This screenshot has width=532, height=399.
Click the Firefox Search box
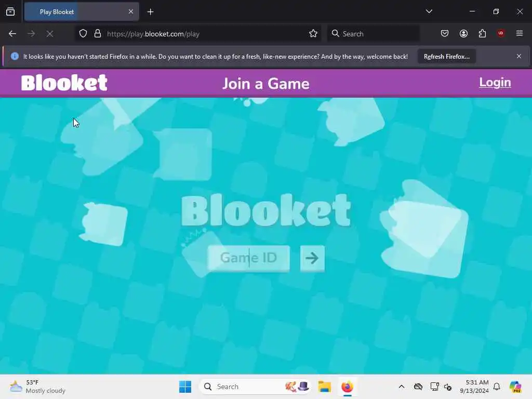pos(373,34)
